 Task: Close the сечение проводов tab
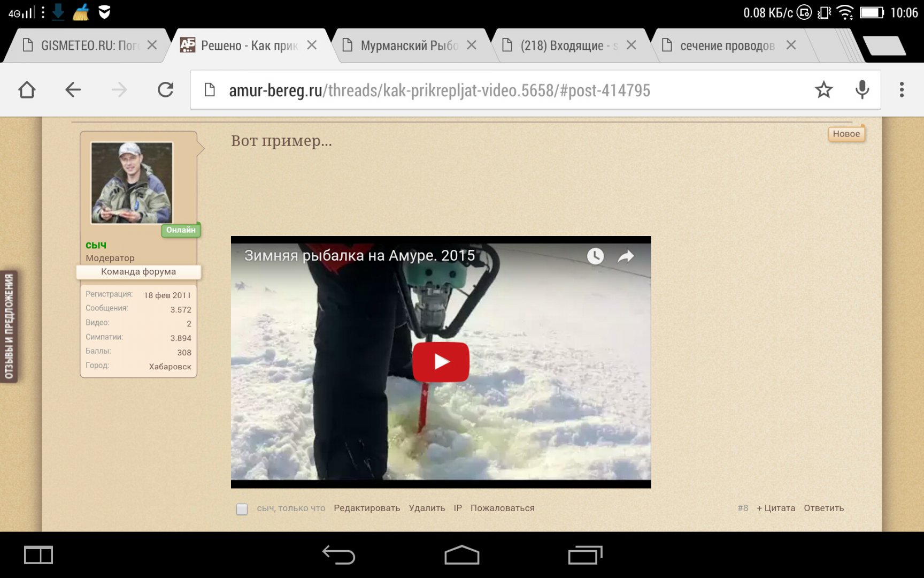tap(791, 45)
